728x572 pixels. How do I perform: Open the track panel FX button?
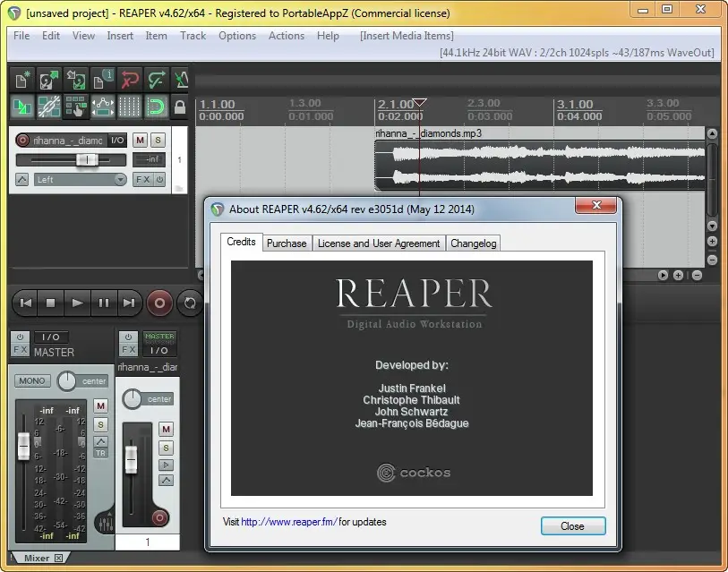pyautogui.click(x=142, y=179)
